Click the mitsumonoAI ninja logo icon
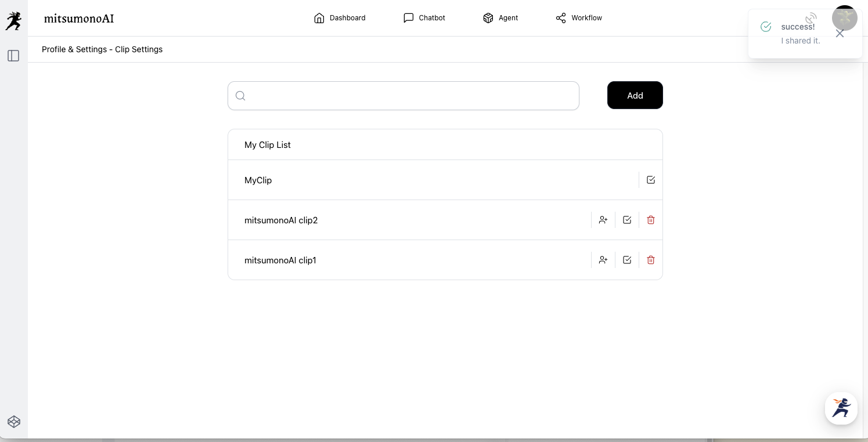Image resolution: width=868 pixels, height=442 pixels. click(13, 21)
